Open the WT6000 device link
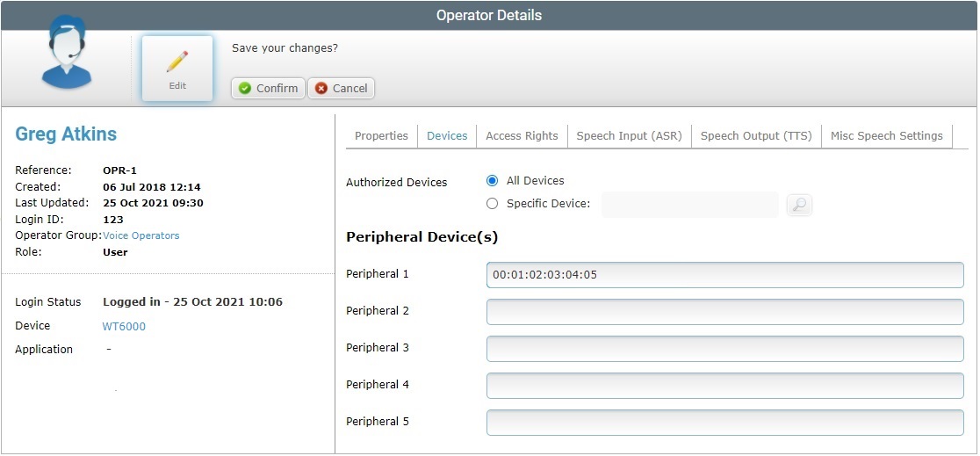The image size is (980, 456). tap(124, 327)
